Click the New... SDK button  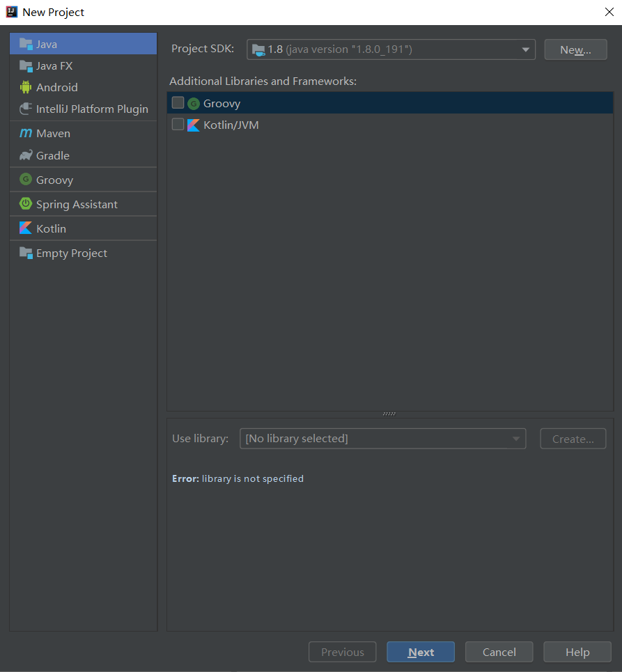[x=575, y=49]
